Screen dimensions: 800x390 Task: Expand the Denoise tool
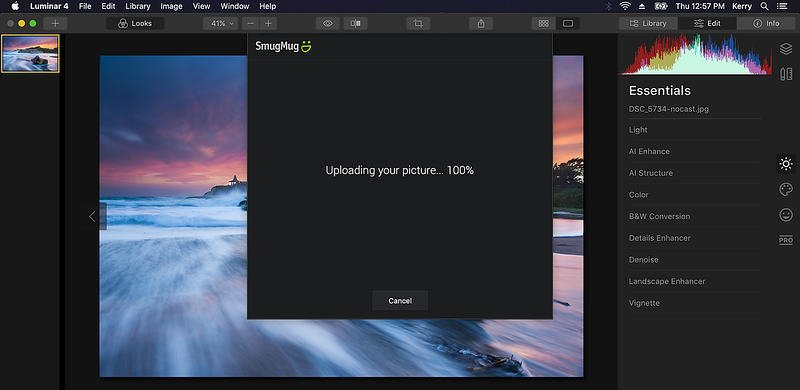pos(694,259)
